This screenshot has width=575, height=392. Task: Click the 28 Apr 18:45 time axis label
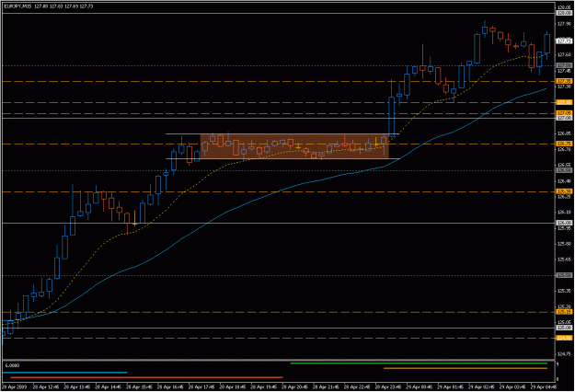point(233,386)
